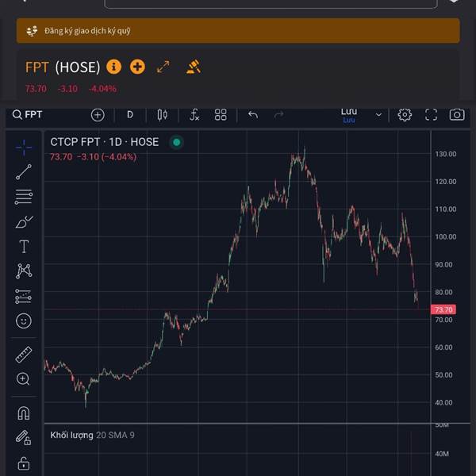Open the chart patterns tool

coord(24,271)
